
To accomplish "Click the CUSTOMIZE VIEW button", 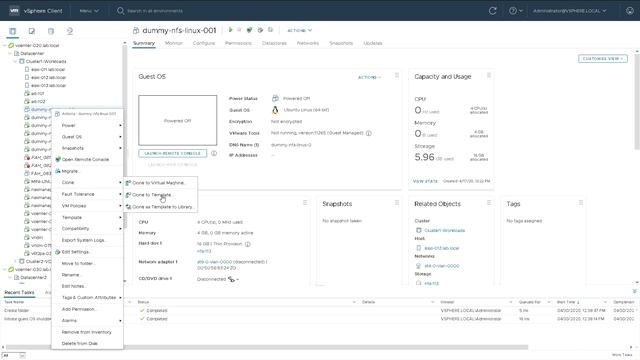I will point(603,59).
